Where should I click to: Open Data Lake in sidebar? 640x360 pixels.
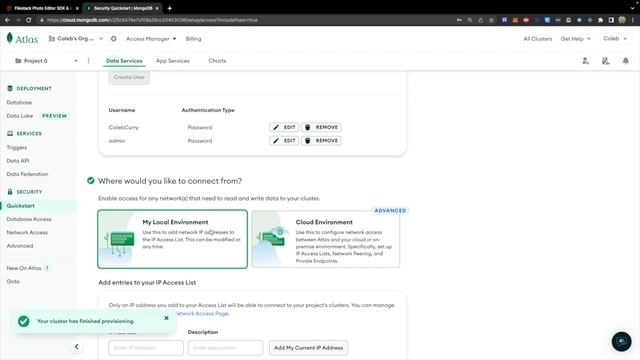point(20,116)
